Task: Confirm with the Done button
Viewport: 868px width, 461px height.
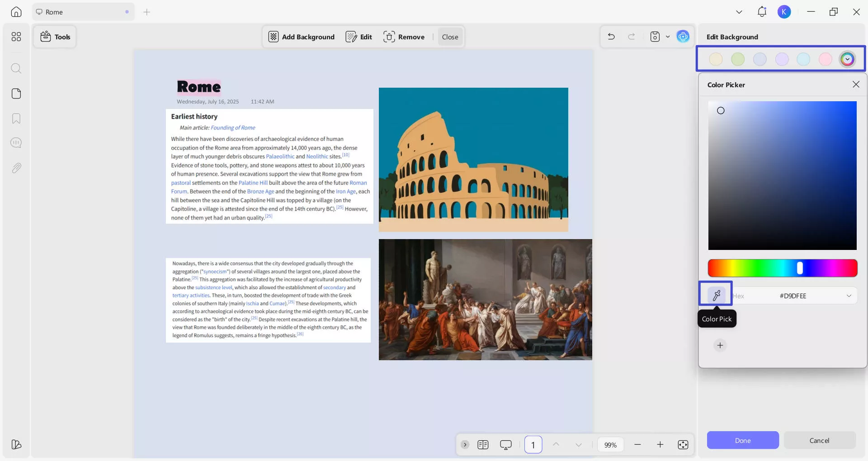Action: click(x=743, y=440)
